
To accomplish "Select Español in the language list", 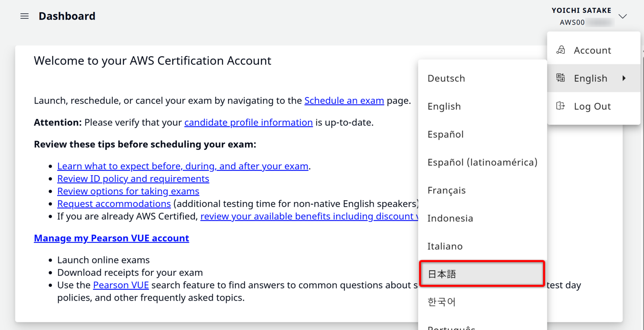I will (x=483, y=134).
